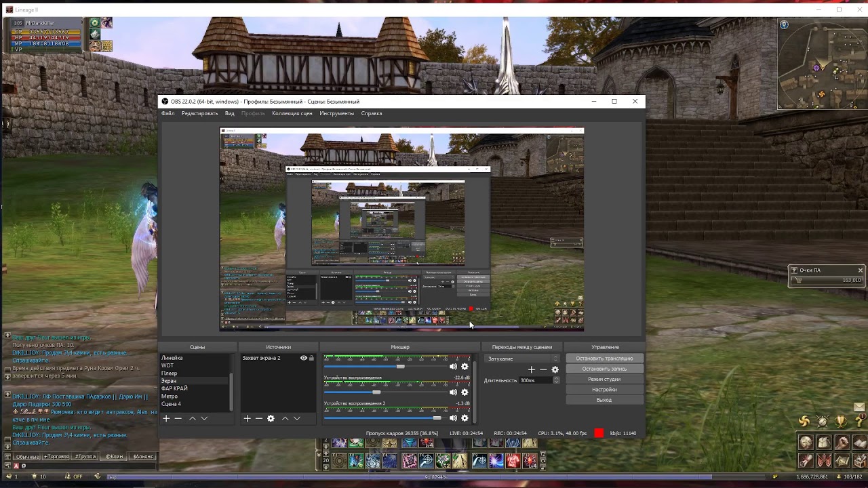868x488 pixels.
Task: Click the OBS logo in title bar
Action: pos(165,102)
